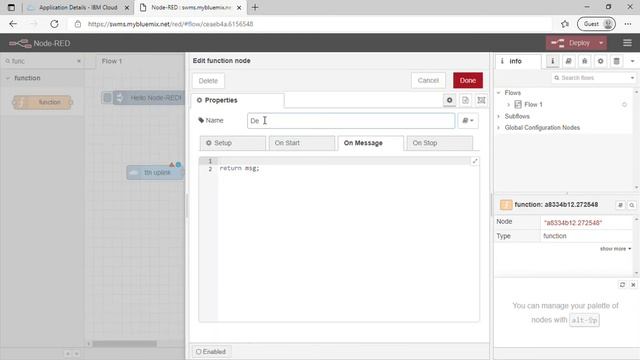
Task: Toggle the Enabled state button
Action: pyautogui.click(x=211, y=351)
